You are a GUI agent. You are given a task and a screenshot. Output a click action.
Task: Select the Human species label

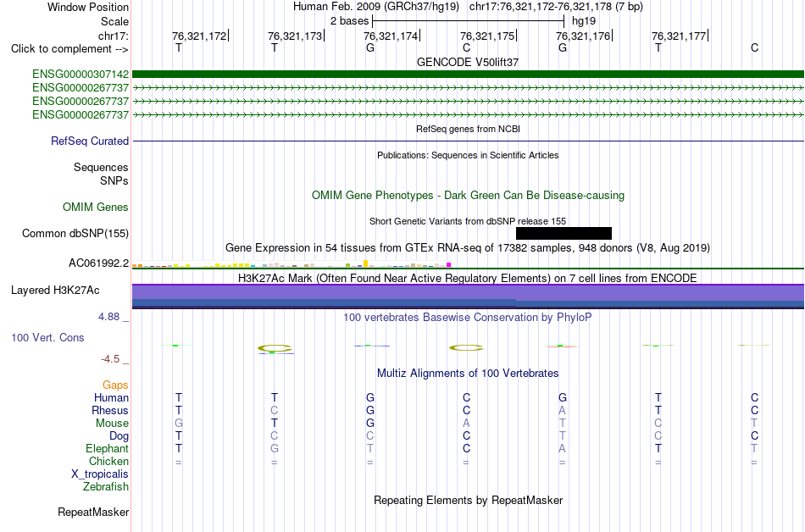click(x=111, y=397)
